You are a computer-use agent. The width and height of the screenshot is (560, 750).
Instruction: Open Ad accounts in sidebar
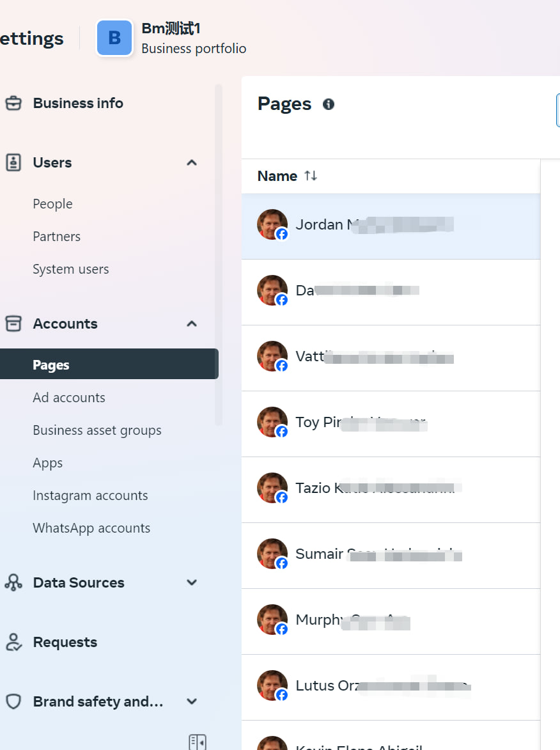[x=69, y=398]
